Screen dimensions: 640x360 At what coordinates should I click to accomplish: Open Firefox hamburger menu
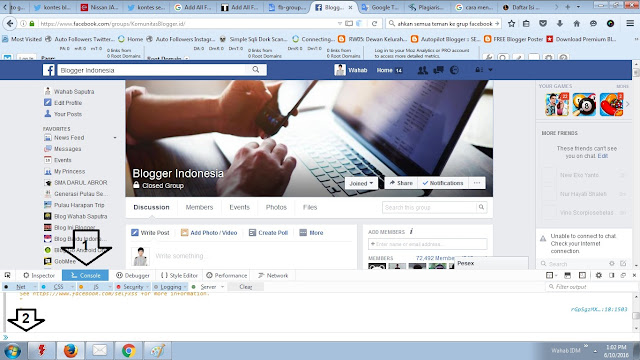630,24
